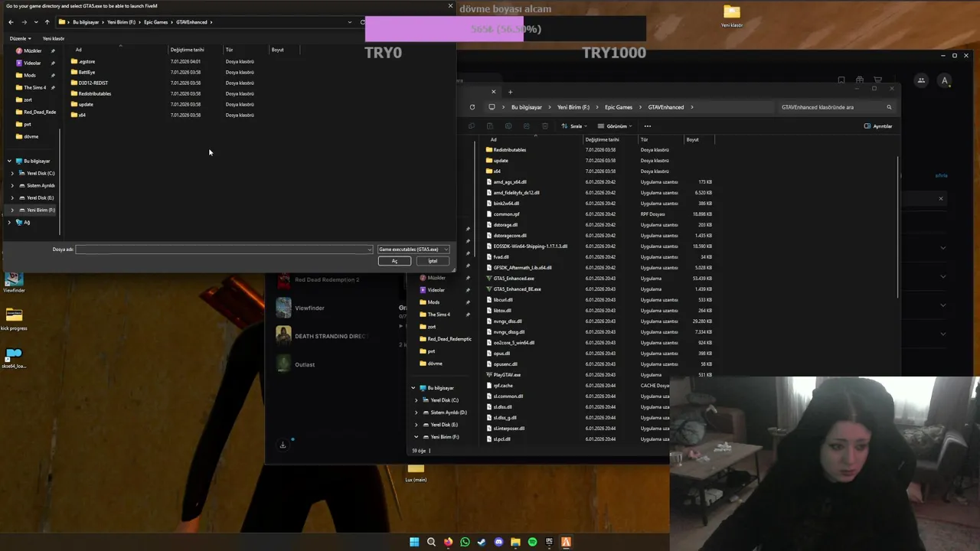The width and height of the screenshot is (980, 551).
Task: Collapse Yeni Birim (F:) in the Explorer tree
Action: [416, 437]
